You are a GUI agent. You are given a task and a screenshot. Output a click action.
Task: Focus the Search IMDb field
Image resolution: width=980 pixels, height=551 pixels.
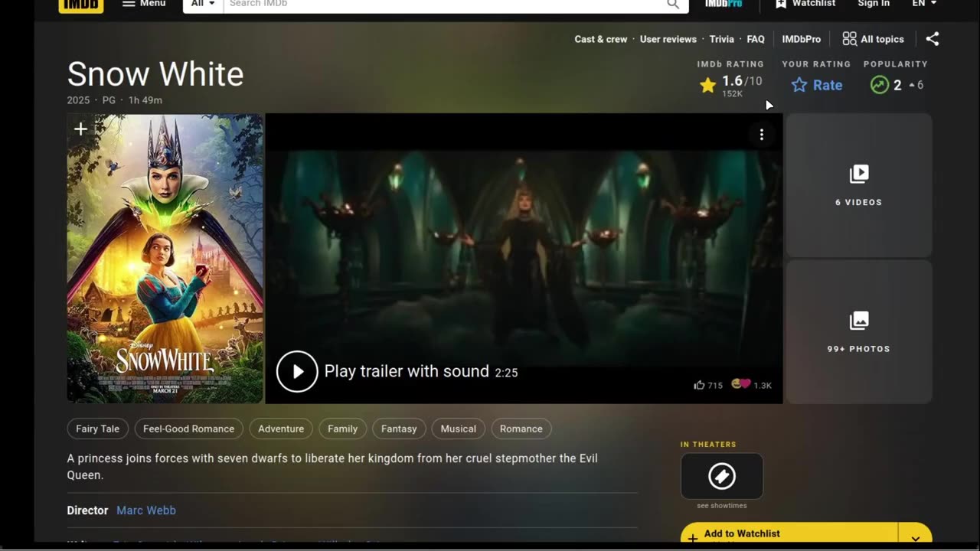tap(440, 4)
